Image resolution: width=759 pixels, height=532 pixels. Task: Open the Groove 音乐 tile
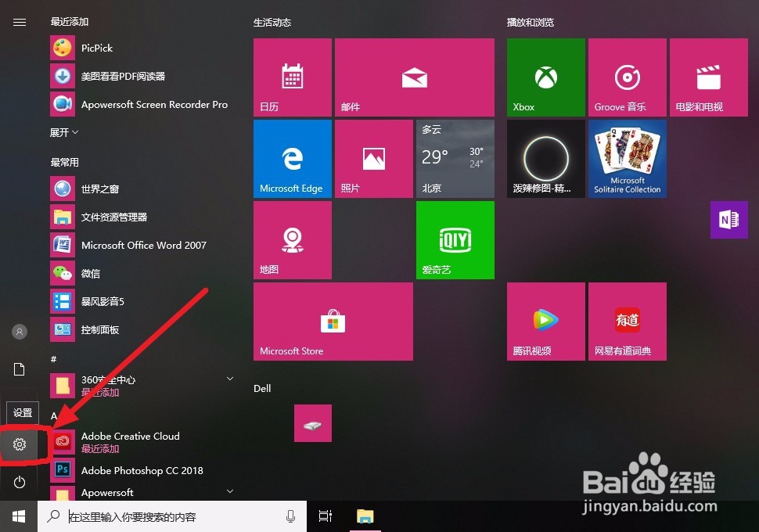pyautogui.click(x=628, y=77)
